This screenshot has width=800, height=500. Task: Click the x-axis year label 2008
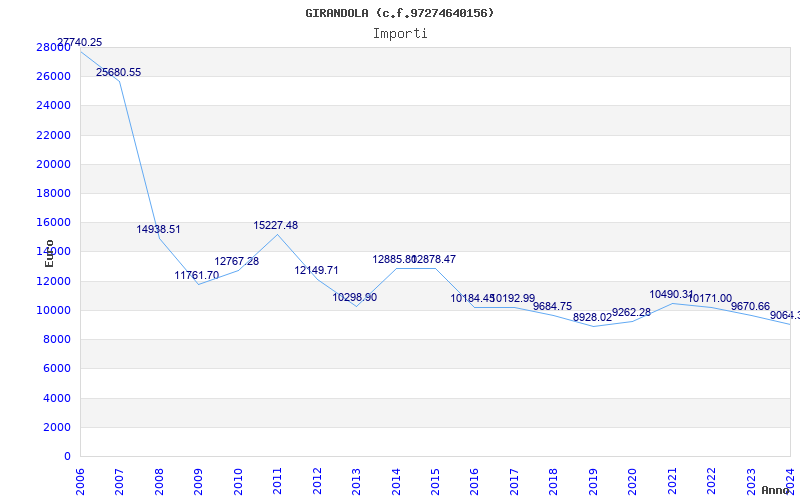[159, 482]
